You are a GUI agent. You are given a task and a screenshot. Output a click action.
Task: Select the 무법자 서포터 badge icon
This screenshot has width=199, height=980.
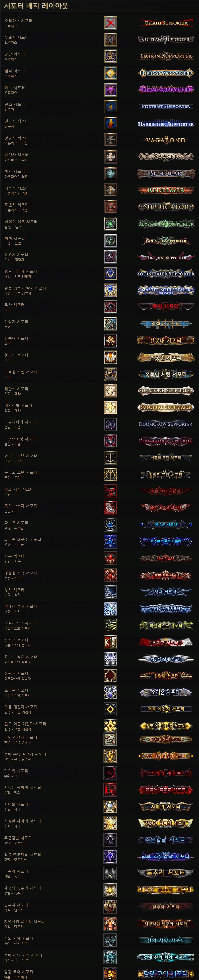110,40
